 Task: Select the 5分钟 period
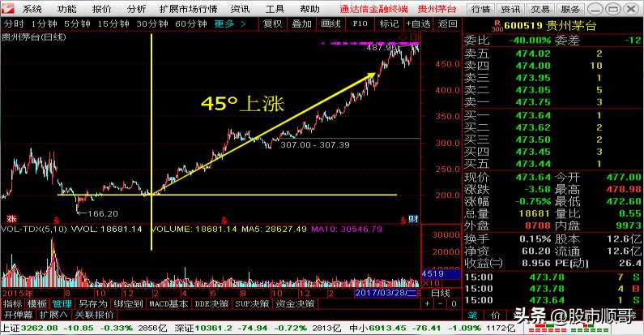pos(77,24)
